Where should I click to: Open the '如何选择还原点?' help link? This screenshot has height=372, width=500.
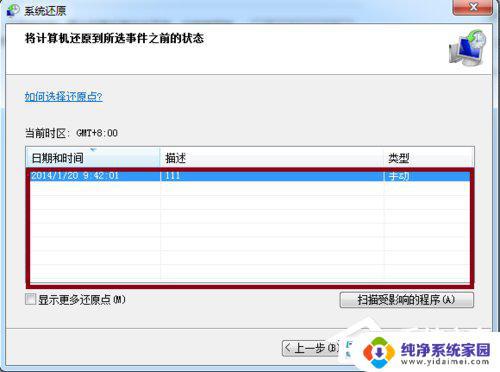pos(63,97)
